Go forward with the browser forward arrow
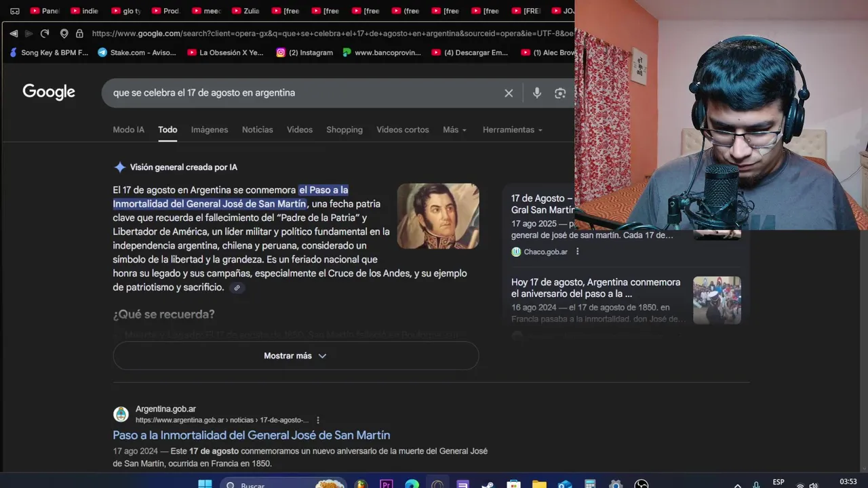The image size is (868, 488). click(x=29, y=33)
